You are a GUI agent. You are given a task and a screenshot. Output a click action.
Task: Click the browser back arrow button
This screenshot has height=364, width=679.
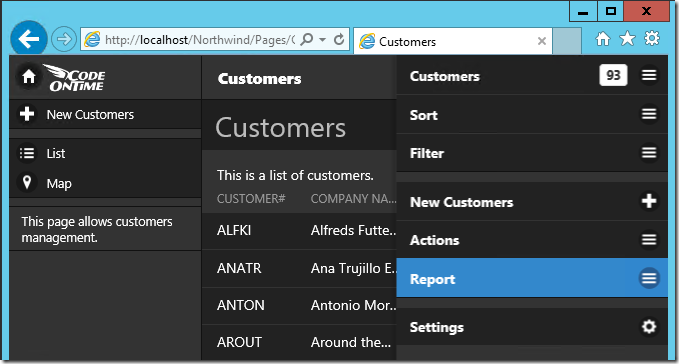tap(29, 39)
